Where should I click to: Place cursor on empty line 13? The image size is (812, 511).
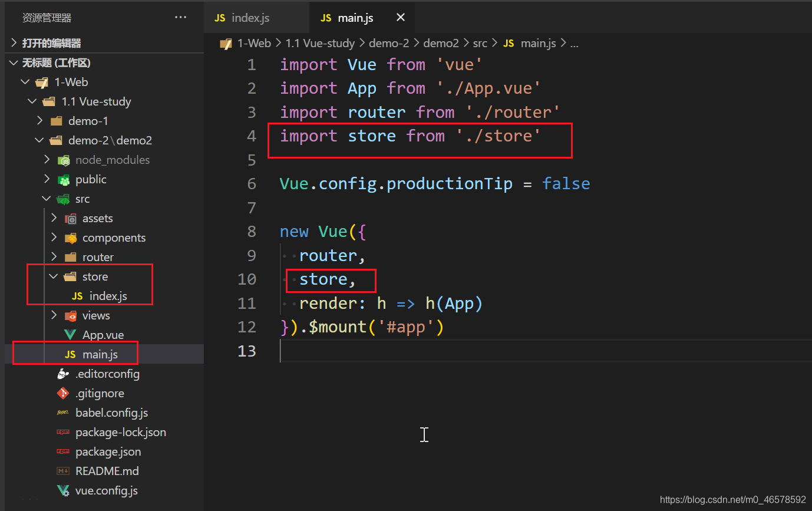pos(546,351)
